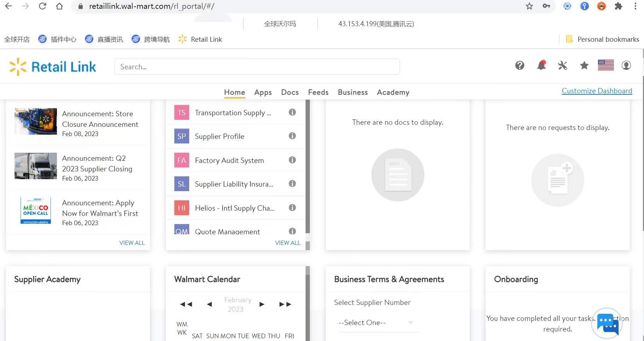Open the saved password key icon
This screenshot has width=644, height=341.
[546, 6]
